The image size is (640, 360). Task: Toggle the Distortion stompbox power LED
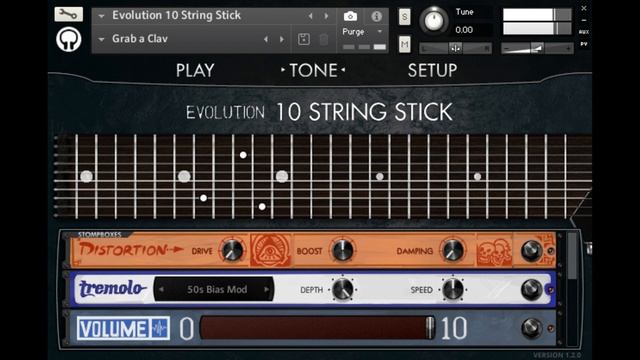pos(551,251)
